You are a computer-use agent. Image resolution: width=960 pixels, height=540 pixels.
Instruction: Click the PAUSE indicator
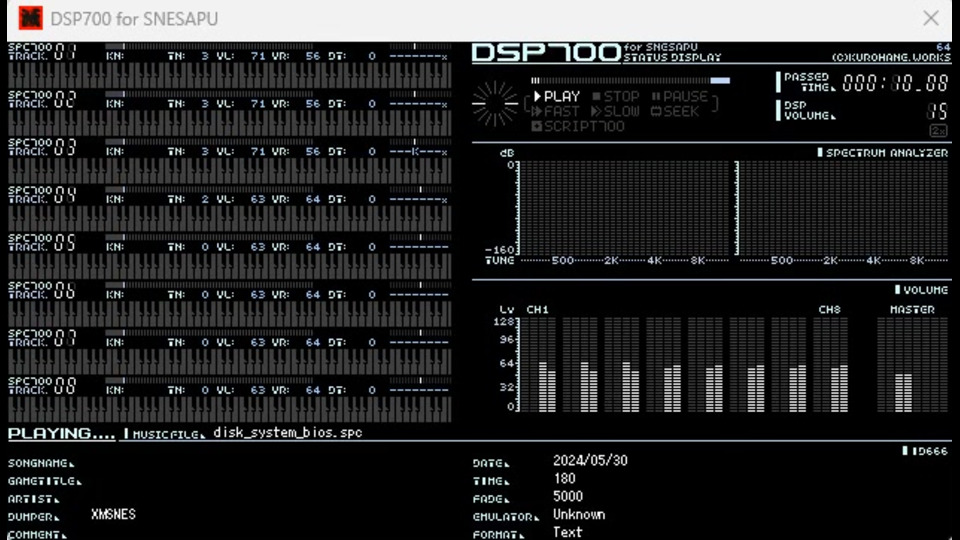click(680, 97)
